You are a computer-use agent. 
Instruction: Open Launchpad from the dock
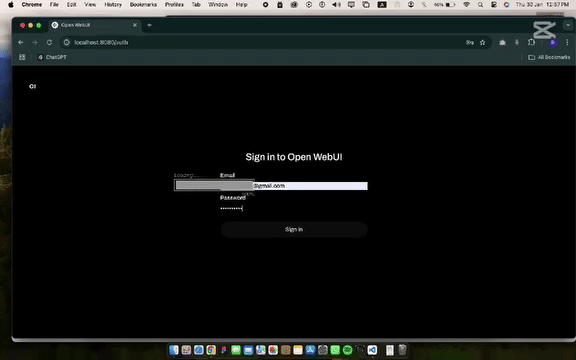coord(186,350)
